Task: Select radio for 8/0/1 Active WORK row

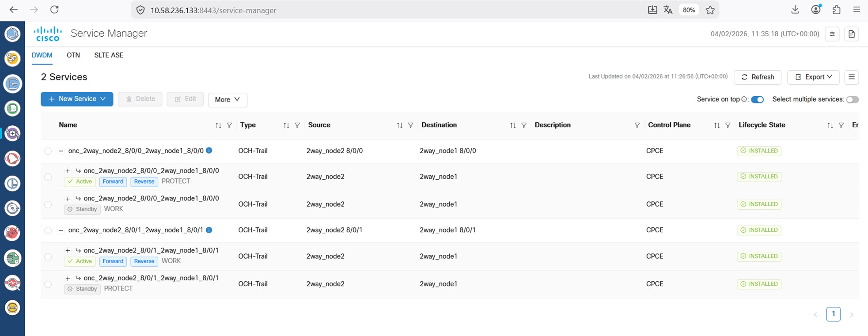Action: point(48,257)
